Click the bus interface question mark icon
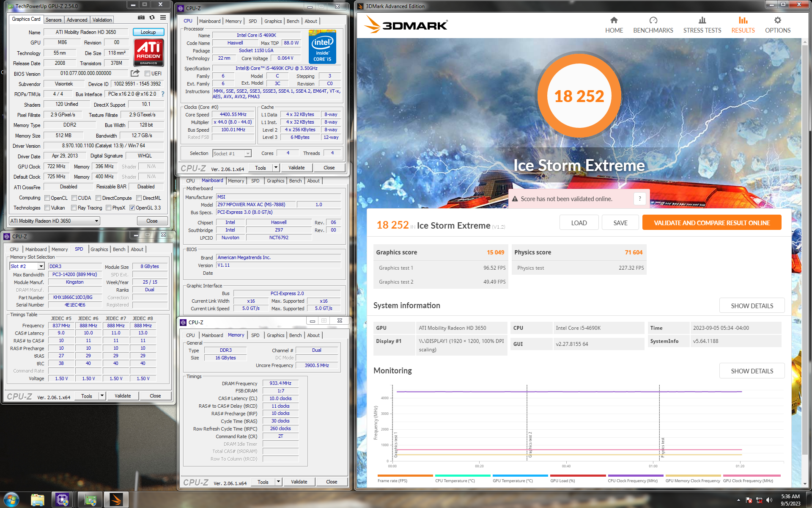 coord(162,94)
